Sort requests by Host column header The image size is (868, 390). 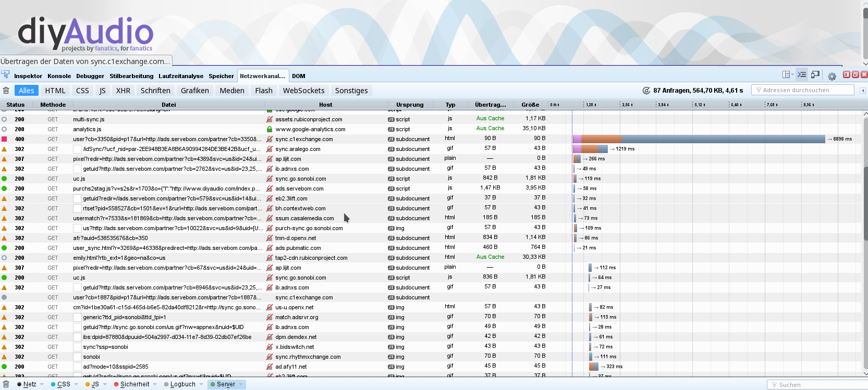click(326, 105)
